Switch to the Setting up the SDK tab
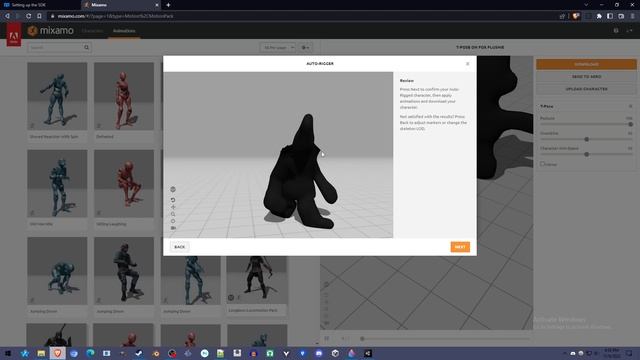Image resolution: width=640 pixels, height=360 pixels. (x=40, y=5)
